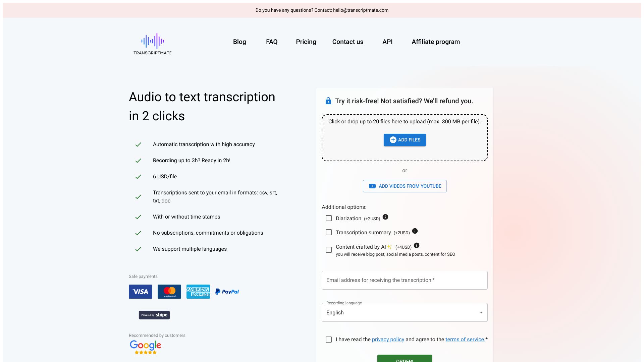644x362 pixels.
Task: Toggle the Transcription summary checkbox
Action: pos(329,232)
